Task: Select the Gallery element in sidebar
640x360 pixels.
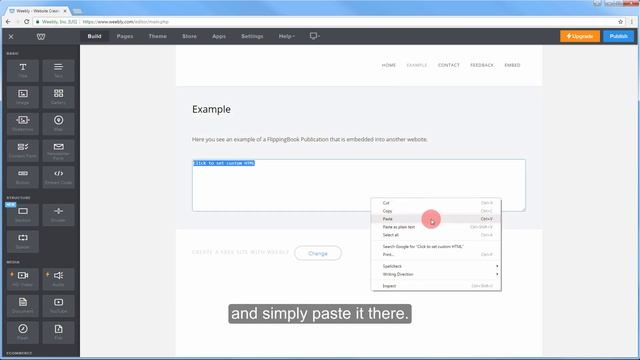Action: [x=58, y=97]
